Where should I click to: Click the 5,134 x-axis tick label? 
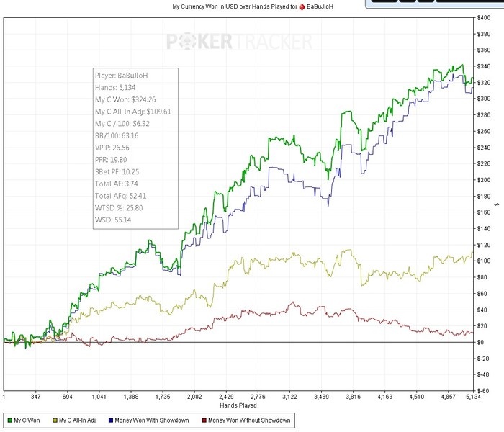coord(474,397)
